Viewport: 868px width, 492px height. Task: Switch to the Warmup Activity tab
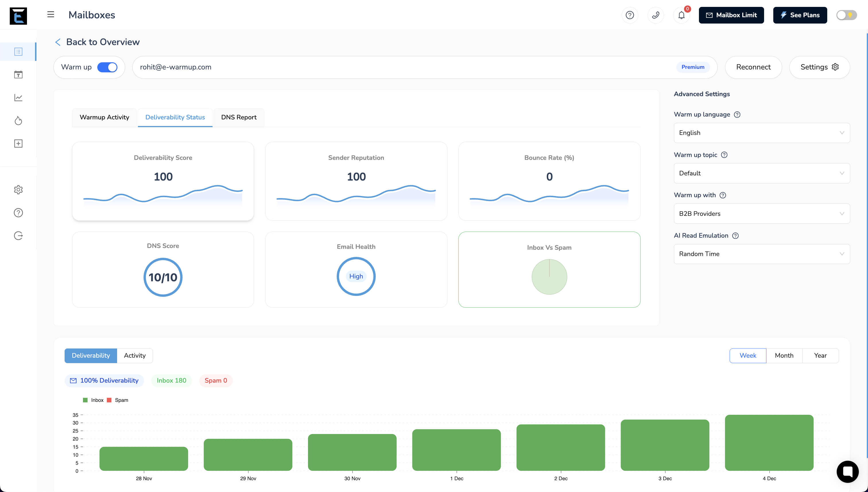[104, 117]
